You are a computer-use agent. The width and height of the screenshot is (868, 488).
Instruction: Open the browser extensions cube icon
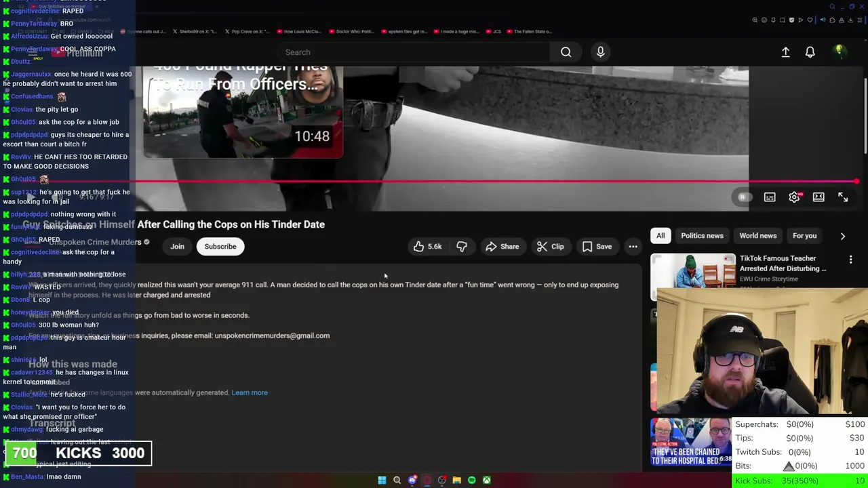pos(832,20)
